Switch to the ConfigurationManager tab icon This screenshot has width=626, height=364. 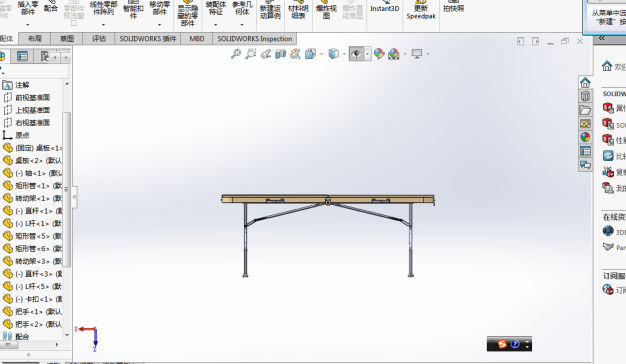point(44,56)
